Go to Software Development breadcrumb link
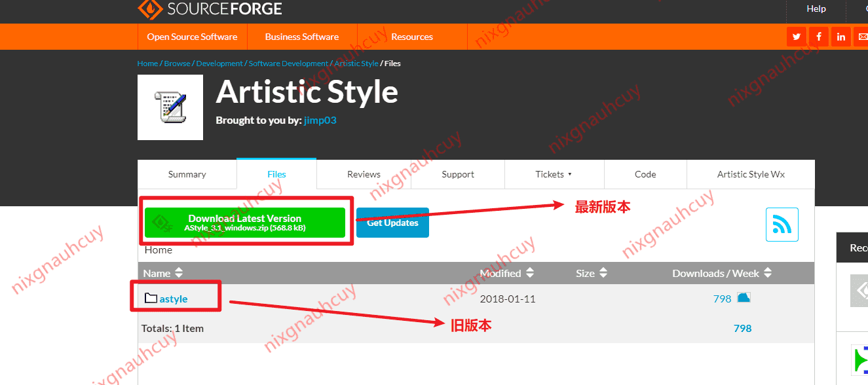Viewport: 868px width, 385px height. click(x=288, y=64)
